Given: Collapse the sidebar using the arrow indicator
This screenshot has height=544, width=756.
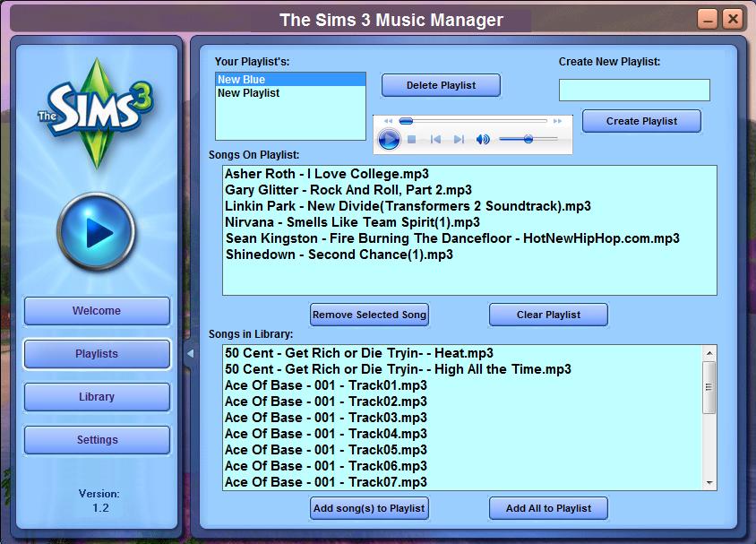Looking at the screenshot, I should tap(189, 355).
